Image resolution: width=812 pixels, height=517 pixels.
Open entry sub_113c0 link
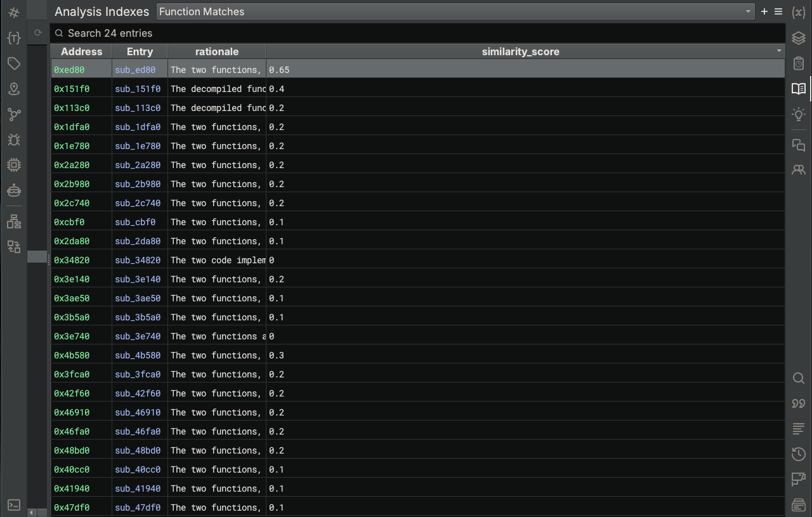click(138, 108)
